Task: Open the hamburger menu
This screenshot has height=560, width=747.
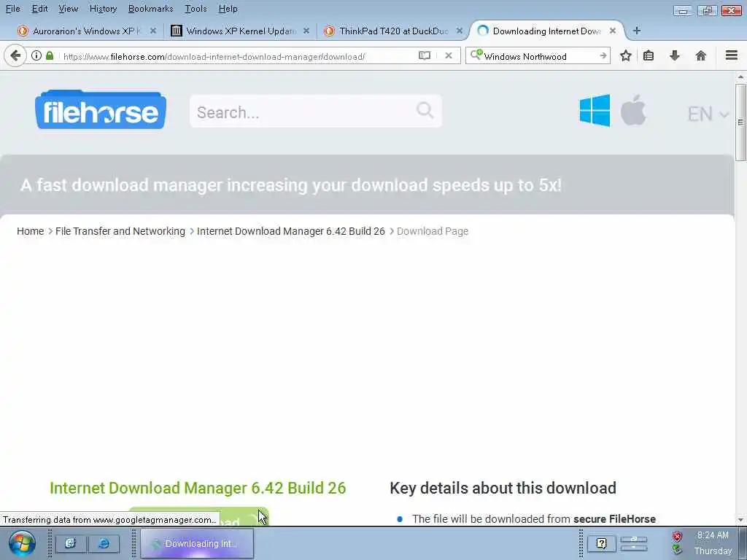Action: (732, 55)
